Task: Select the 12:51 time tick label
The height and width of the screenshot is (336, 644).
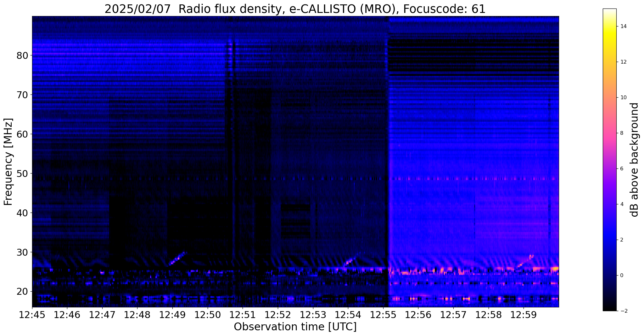Action: 243,315
